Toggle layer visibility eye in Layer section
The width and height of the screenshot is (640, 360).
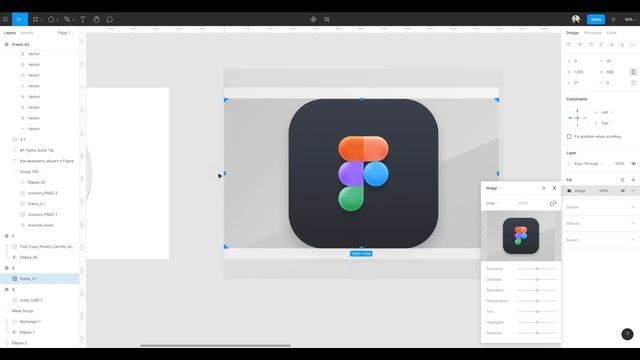click(x=633, y=164)
